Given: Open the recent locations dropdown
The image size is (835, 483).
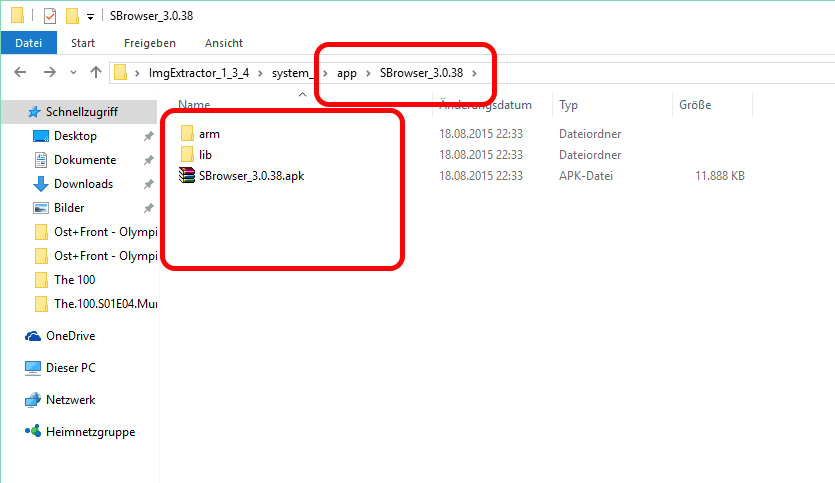Looking at the screenshot, I should pyautogui.click(x=73, y=72).
